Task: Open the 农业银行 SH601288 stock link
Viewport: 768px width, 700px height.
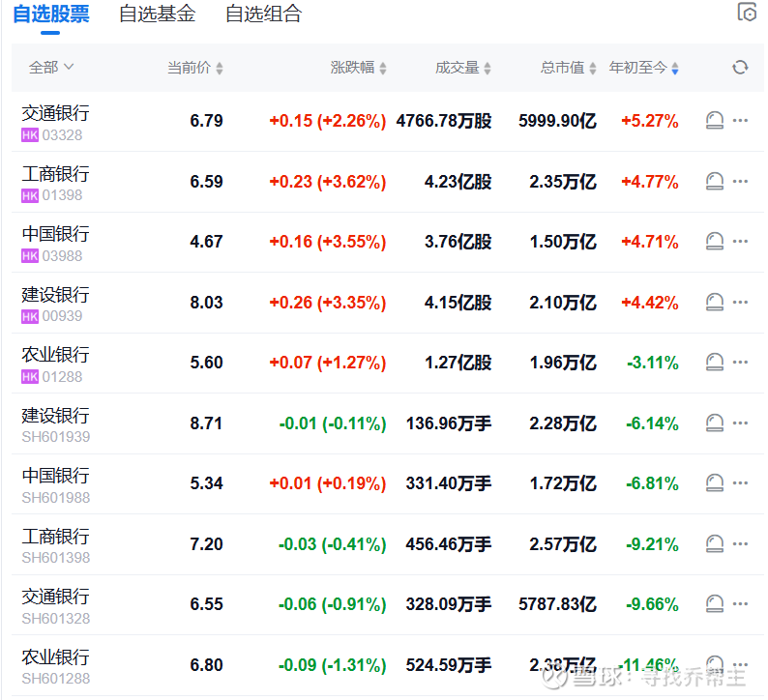Action: coord(55,656)
